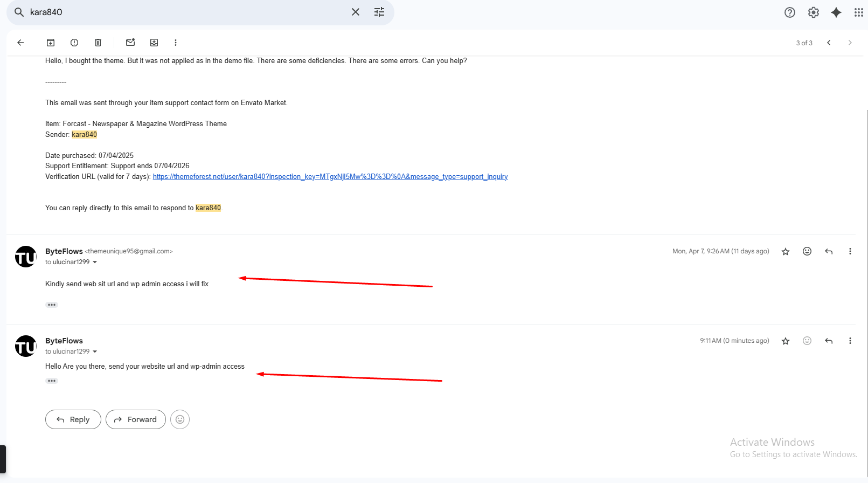Image resolution: width=868 pixels, height=483 pixels.
Task: Add emoji reaction to 9:11 AM message
Action: [x=807, y=341]
